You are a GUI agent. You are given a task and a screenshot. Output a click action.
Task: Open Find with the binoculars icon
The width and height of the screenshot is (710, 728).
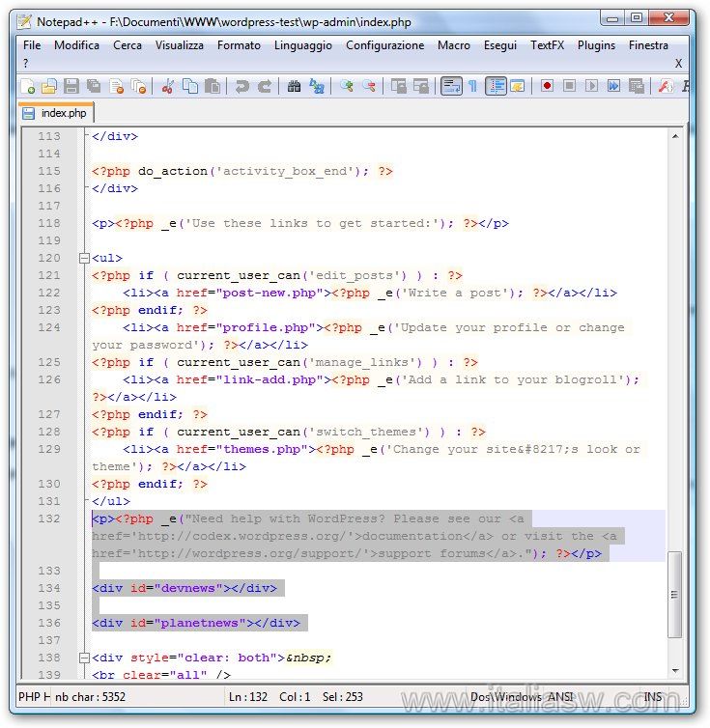(294, 86)
